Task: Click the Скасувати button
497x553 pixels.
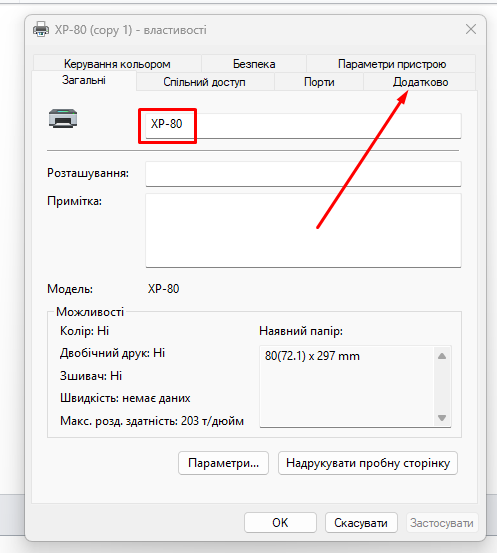Action: tap(361, 522)
